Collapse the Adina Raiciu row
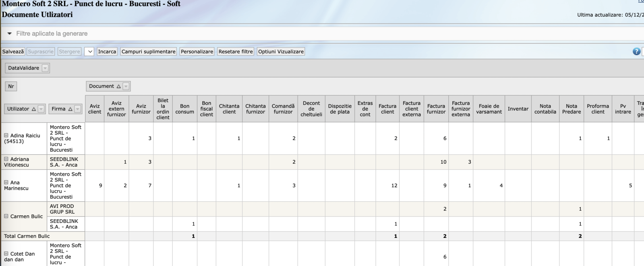644x266 pixels. (x=6, y=135)
